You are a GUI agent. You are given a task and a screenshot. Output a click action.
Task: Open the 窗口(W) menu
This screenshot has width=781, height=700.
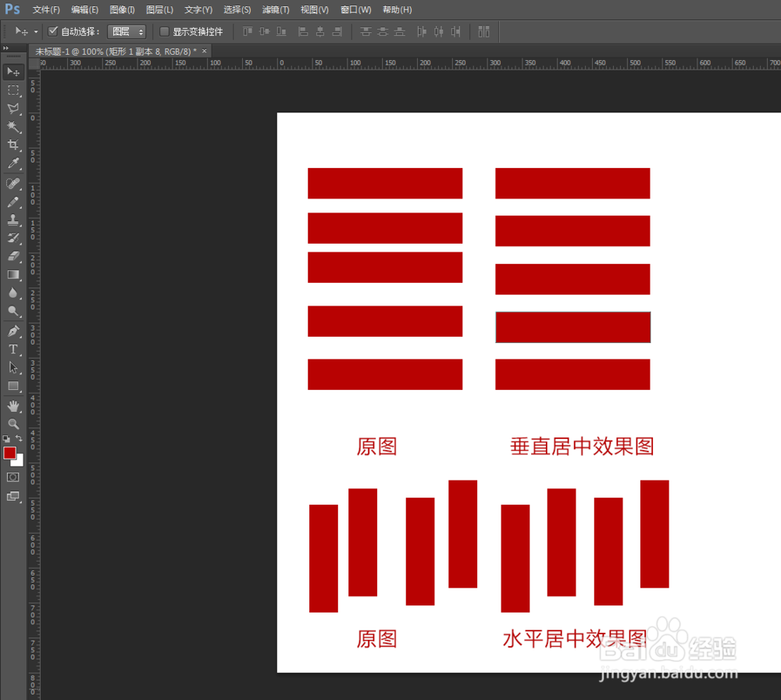(355, 10)
